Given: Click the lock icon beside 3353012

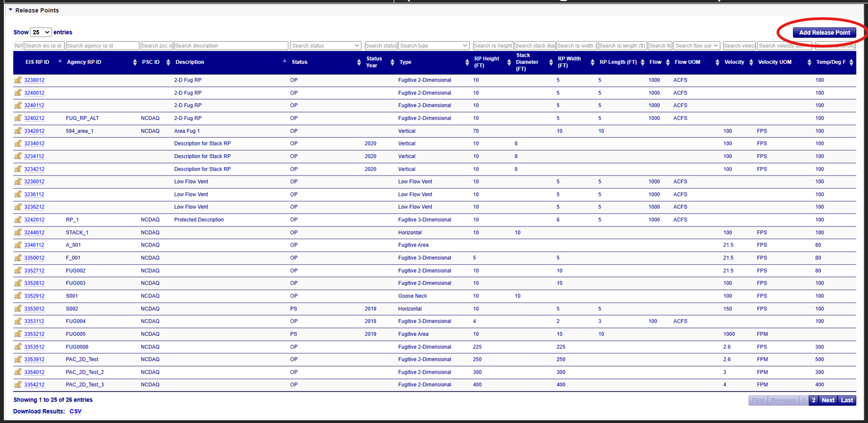Looking at the screenshot, I should 18,309.
